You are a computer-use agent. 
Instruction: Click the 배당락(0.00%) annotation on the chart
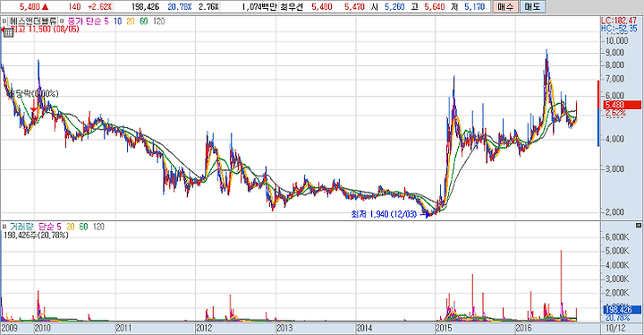click(35, 94)
